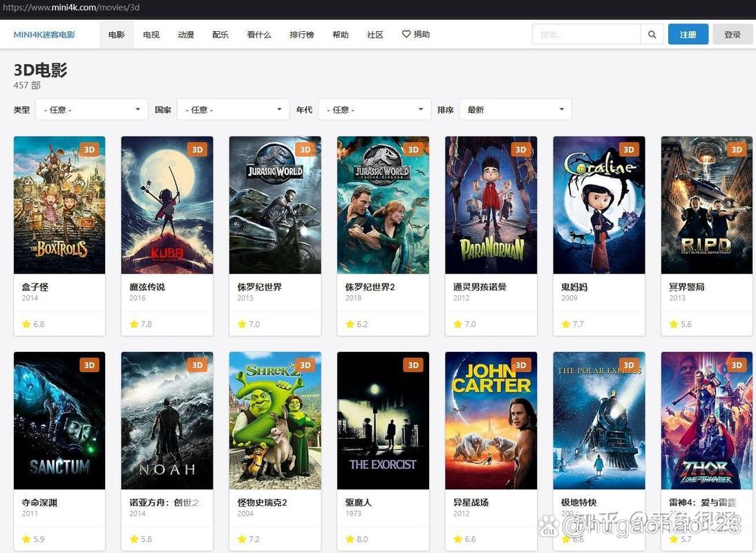Open The Exorcist poster thumbnail

pos(383,420)
